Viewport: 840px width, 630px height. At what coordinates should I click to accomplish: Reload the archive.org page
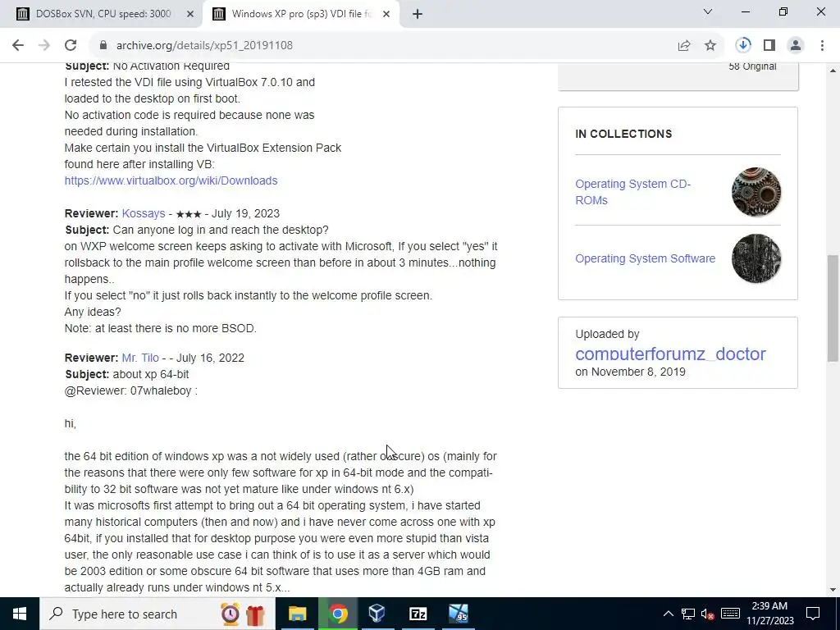pyautogui.click(x=71, y=46)
